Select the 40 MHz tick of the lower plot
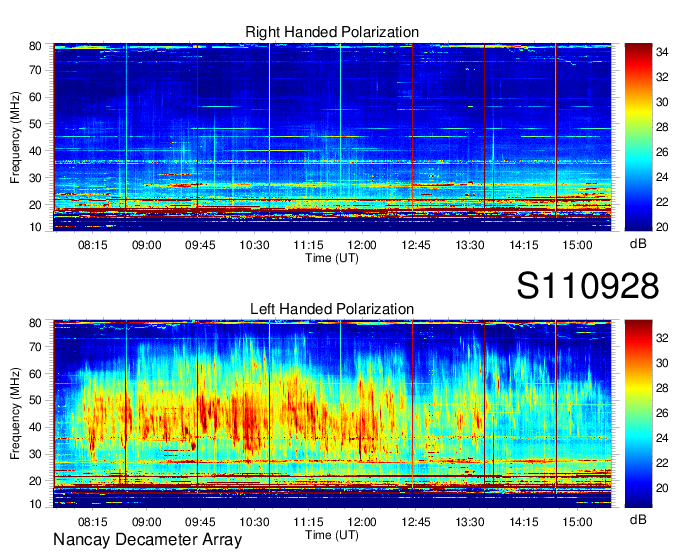The image size is (680, 552). [35, 427]
